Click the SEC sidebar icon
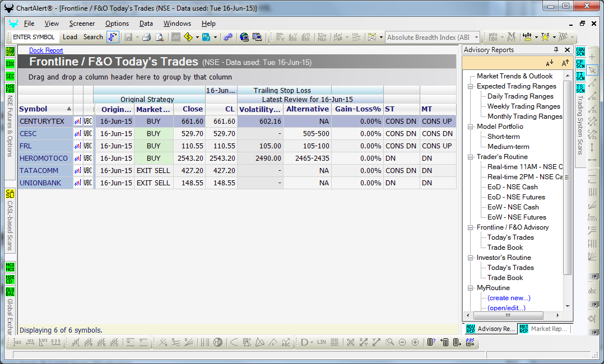604x364 pixels. tap(10, 76)
